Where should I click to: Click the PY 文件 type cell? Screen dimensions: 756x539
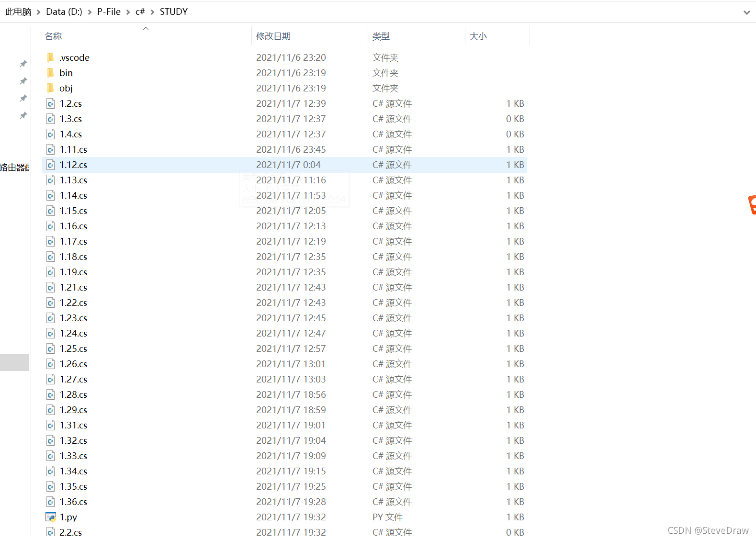pyautogui.click(x=387, y=517)
